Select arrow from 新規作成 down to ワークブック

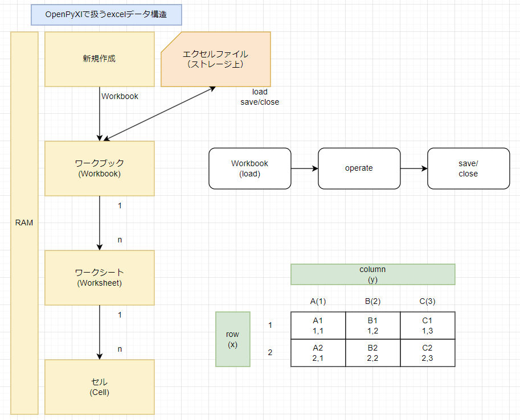click(x=100, y=114)
